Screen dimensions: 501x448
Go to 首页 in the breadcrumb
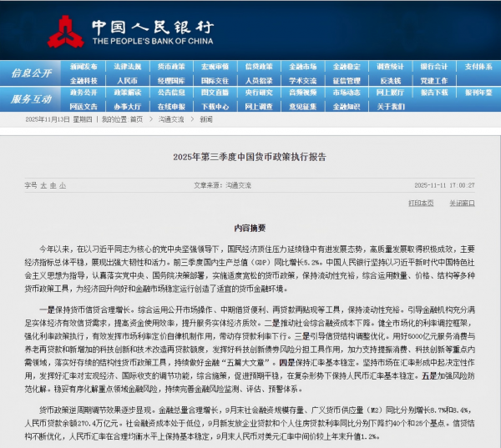coord(136,119)
